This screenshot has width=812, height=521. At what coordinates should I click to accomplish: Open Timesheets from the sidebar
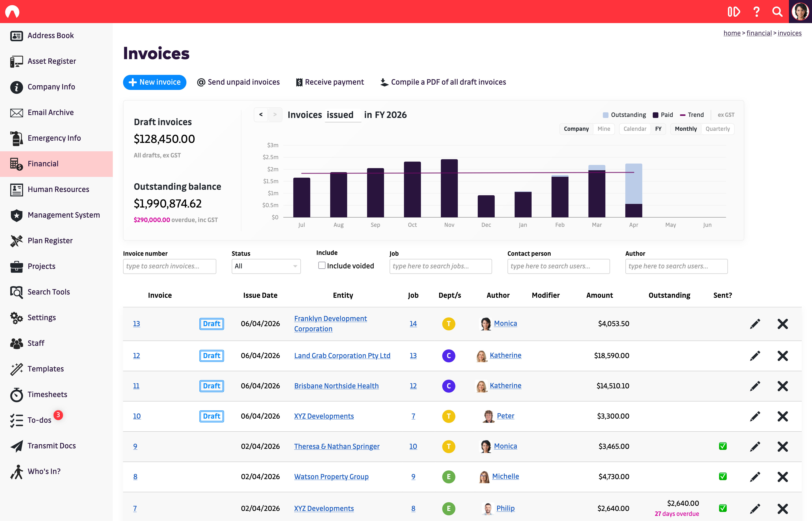point(47,395)
